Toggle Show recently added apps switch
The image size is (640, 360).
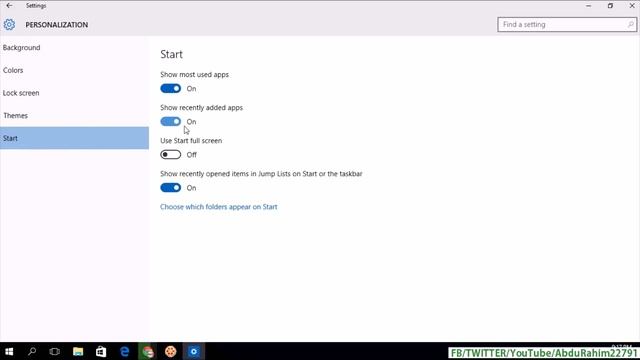tap(171, 122)
